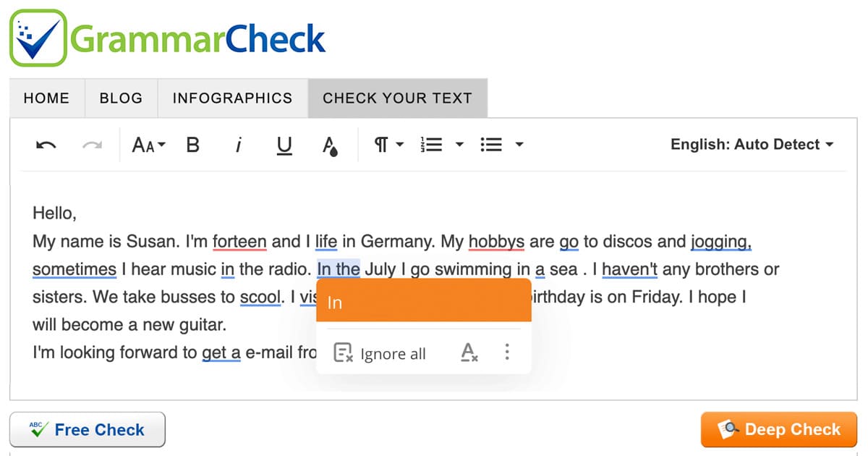Open the font size dropdown

tap(147, 145)
